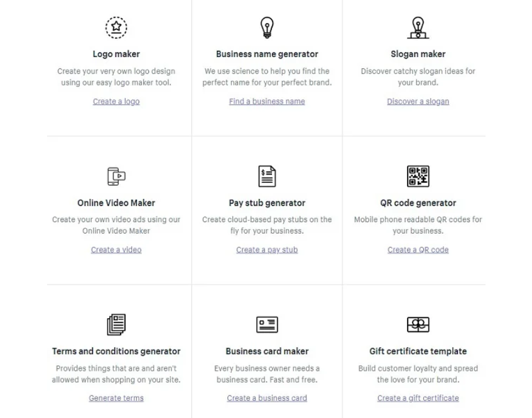Click the Slogan maker lightbulb trophy icon
This screenshot has width=532, height=418.
click(x=418, y=28)
